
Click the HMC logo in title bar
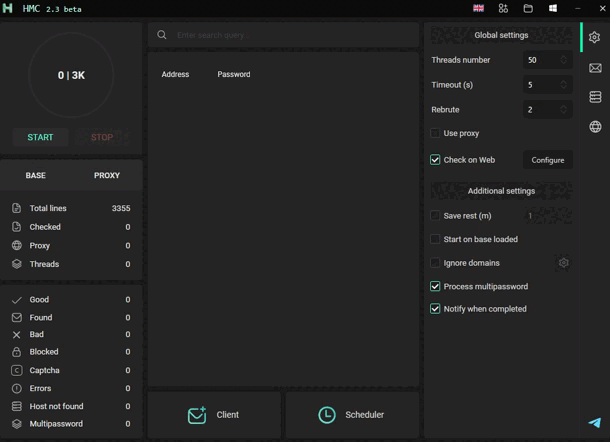click(7, 8)
